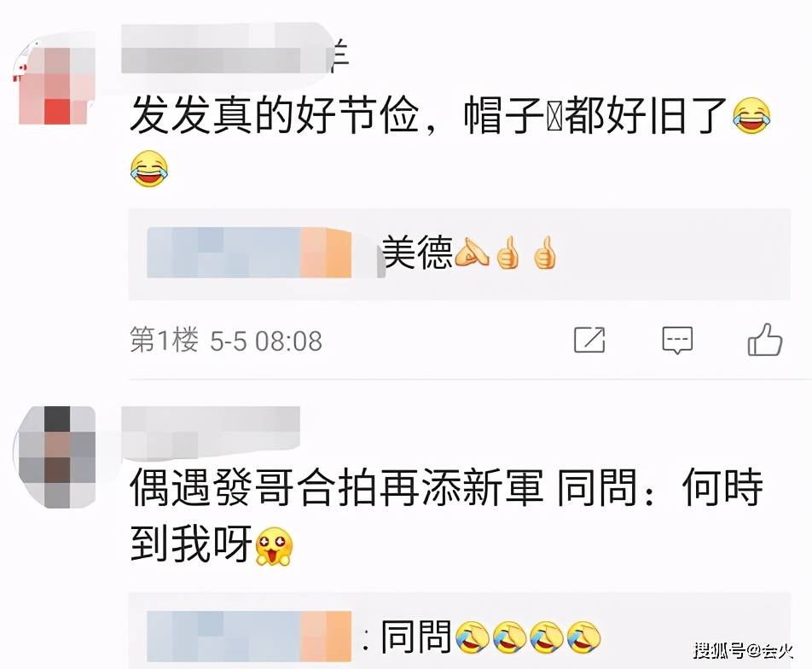Tap the comment 偶遇發哥合拍再添新軍
The width and height of the screenshot is (812, 669).
point(446,516)
